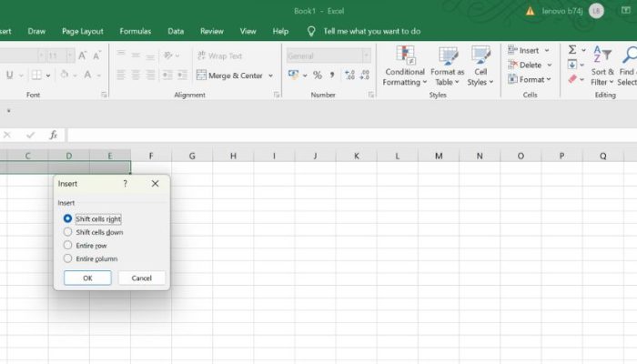Apply cell Borders icon
Image resolution: width=637 pixels, height=364 pixels.
click(x=36, y=75)
